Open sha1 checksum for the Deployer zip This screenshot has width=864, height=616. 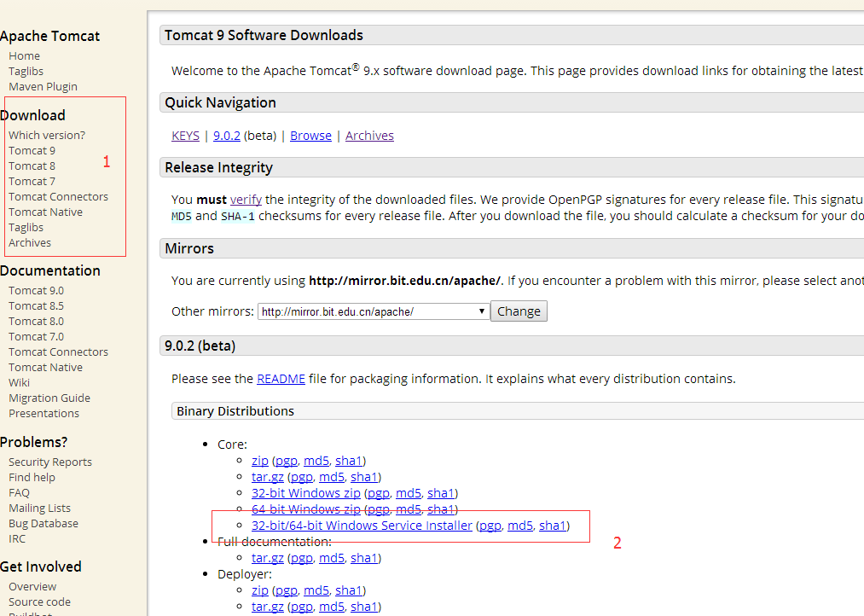point(349,590)
